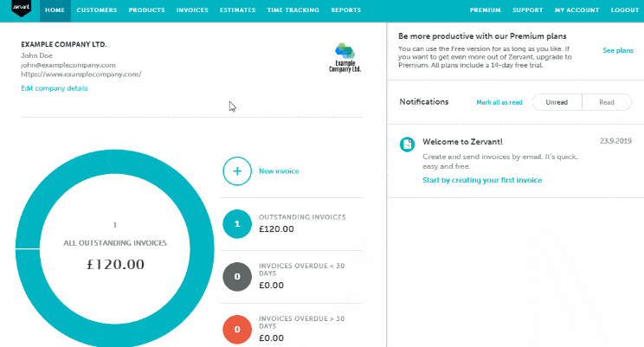The width and height of the screenshot is (644, 347).
Task: Click the notification date 23.9.2019
Action: pos(615,141)
